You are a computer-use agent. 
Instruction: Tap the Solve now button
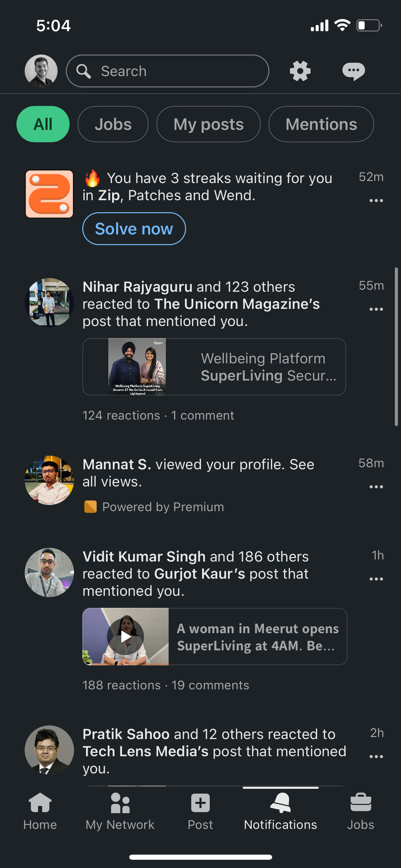pyautogui.click(x=134, y=229)
